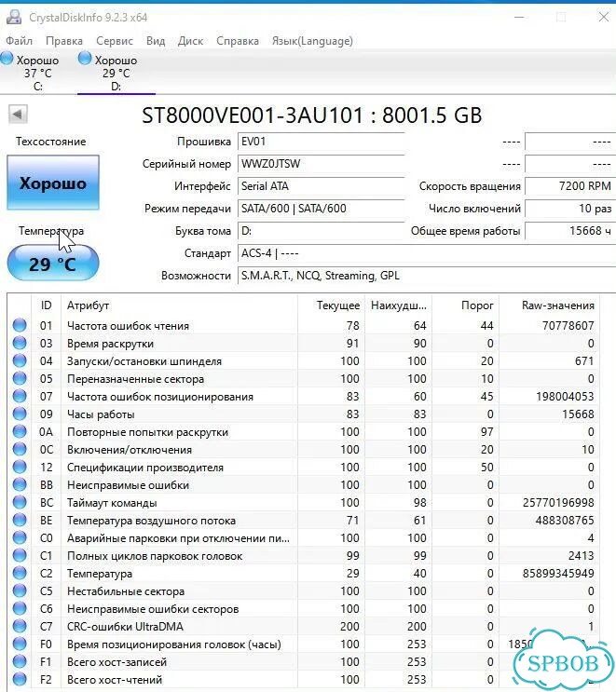Click the ID column header
The width and height of the screenshot is (616, 692).
coord(46,305)
